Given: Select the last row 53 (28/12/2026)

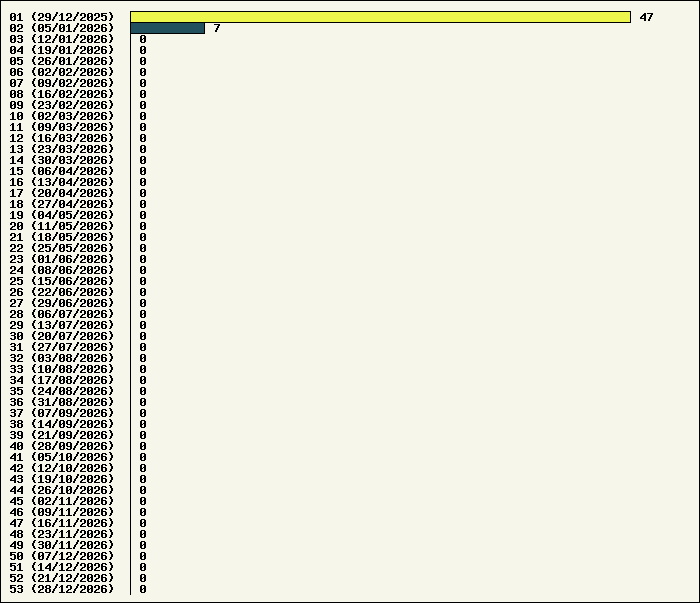Looking at the screenshot, I should click(62, 589).
